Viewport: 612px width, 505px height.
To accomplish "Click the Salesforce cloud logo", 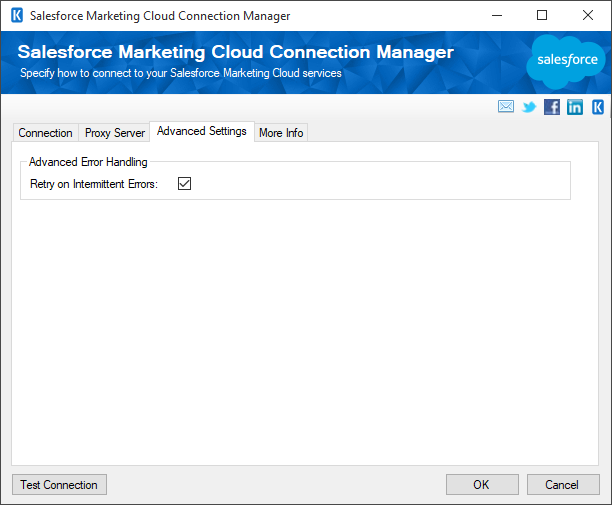I will 566,61.
